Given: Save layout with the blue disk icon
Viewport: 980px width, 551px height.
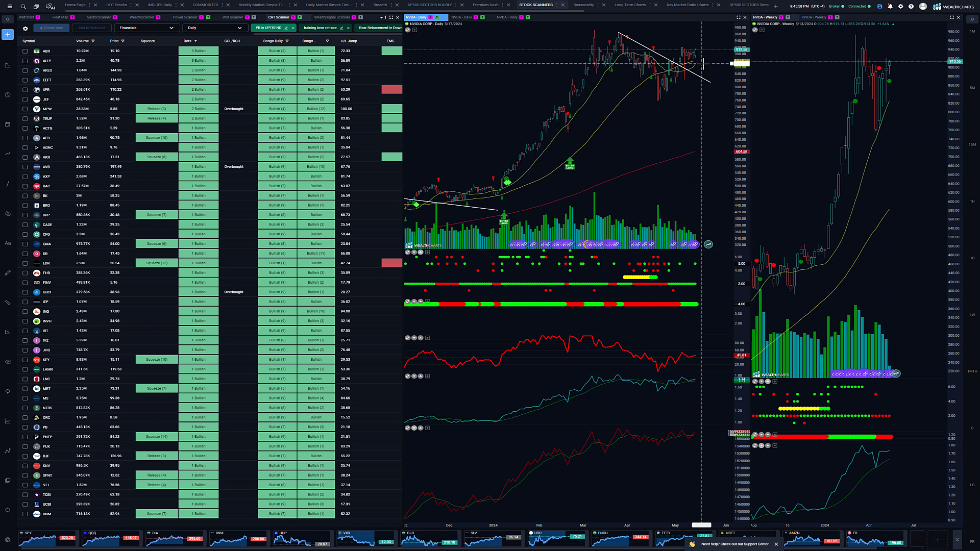Looking at the screenshot, I should click(x=879, y=7).
